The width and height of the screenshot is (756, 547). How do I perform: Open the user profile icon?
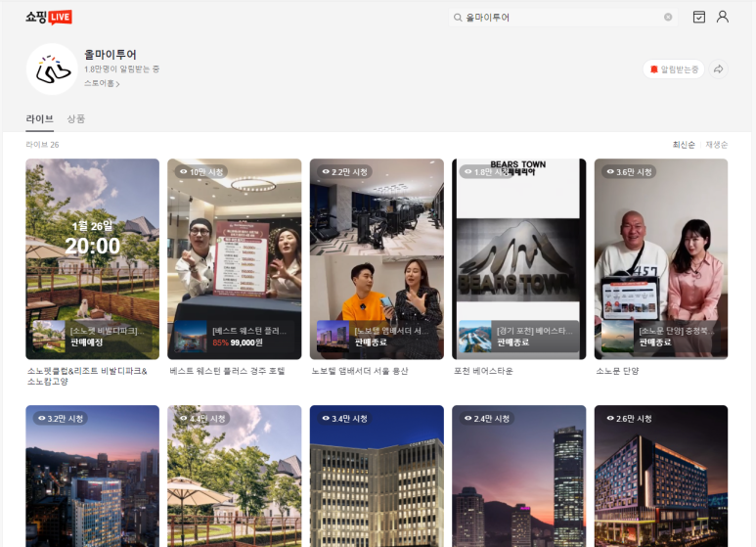tap(722, 17)
